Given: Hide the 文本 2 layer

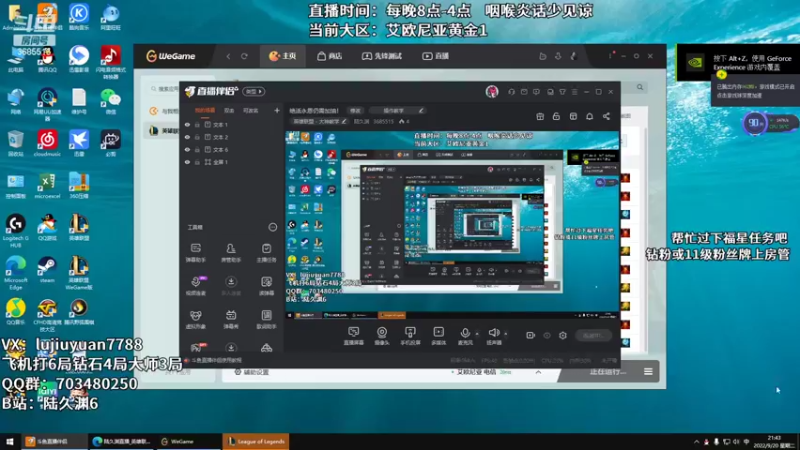Looking at the screenshot, I should tap(187, 137).
